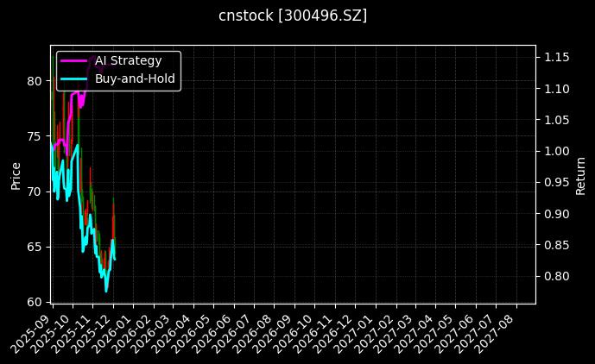Select the Buy-and-Hold legend label
The image size is (595, 364).
(x=135, y=78)
